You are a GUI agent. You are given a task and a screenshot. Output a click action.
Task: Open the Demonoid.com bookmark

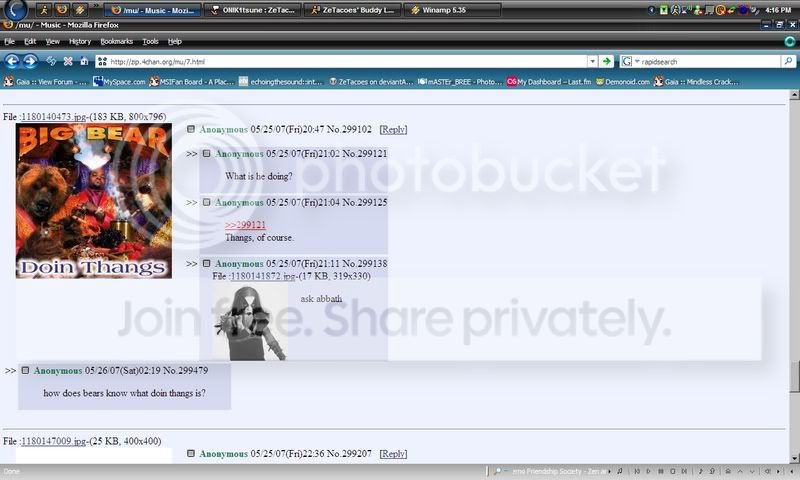coord(622,82)
